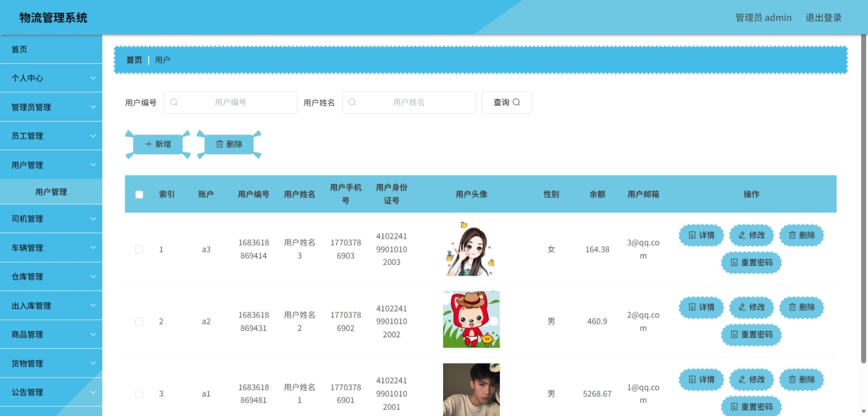Open 商品管理 menu label

click(x=28, y=334)
